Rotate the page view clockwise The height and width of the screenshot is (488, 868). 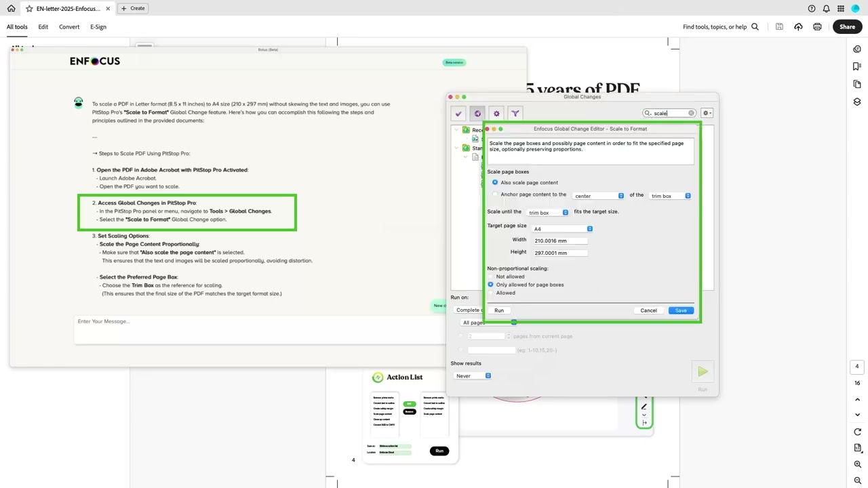click(857, 432)
